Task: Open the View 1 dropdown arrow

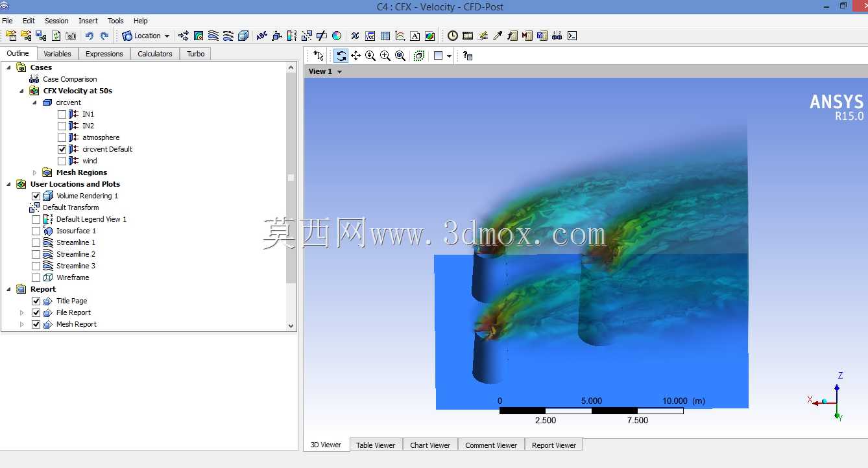Action: click(x=339, y=72)
